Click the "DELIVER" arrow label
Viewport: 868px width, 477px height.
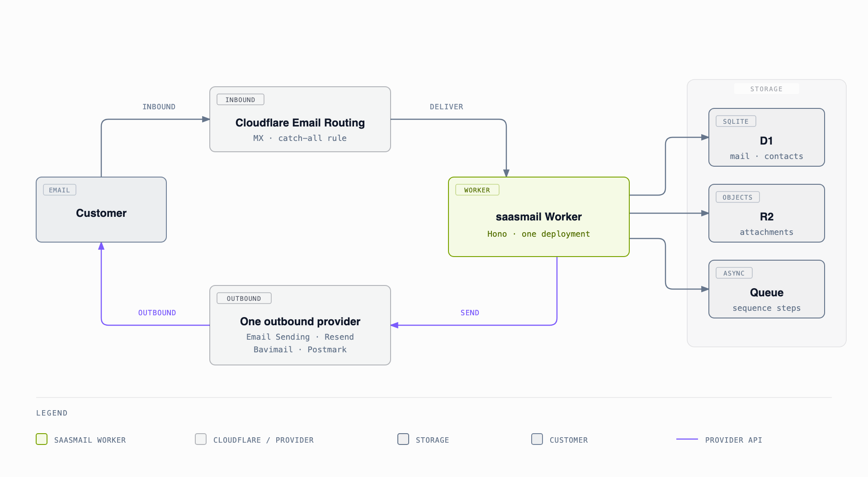446,107
